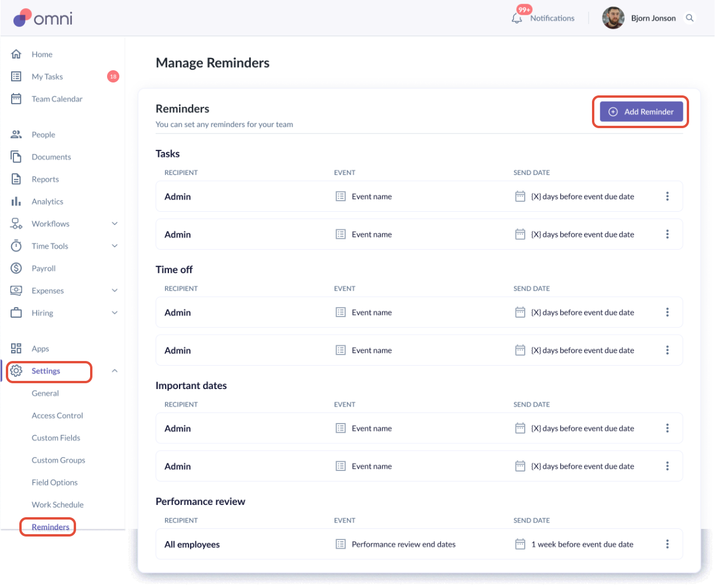Click '1 week before event due date' text

(582, 544)
